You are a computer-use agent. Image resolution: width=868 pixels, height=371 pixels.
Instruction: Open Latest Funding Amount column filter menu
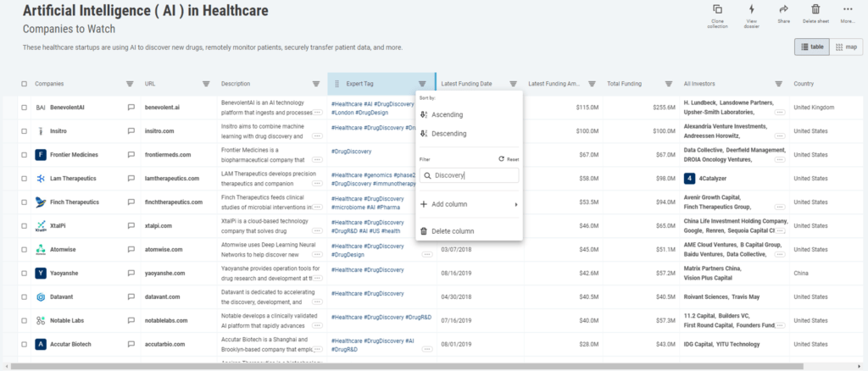point(592,84)
